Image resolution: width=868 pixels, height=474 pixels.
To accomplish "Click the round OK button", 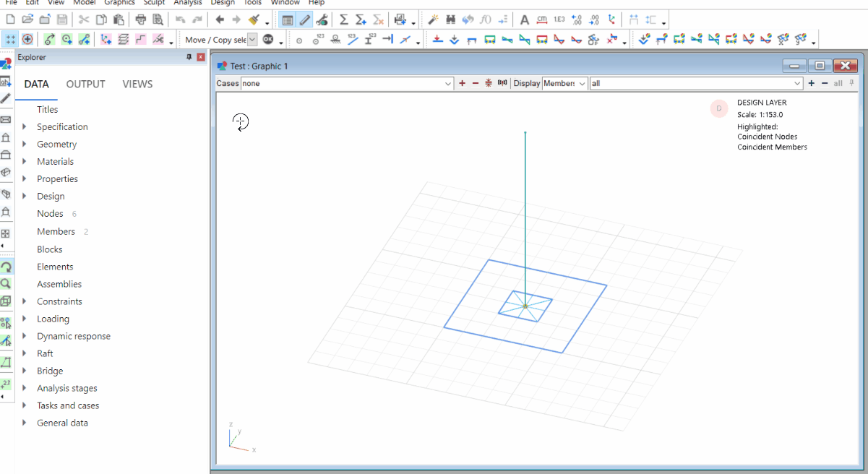I will 268,40.
